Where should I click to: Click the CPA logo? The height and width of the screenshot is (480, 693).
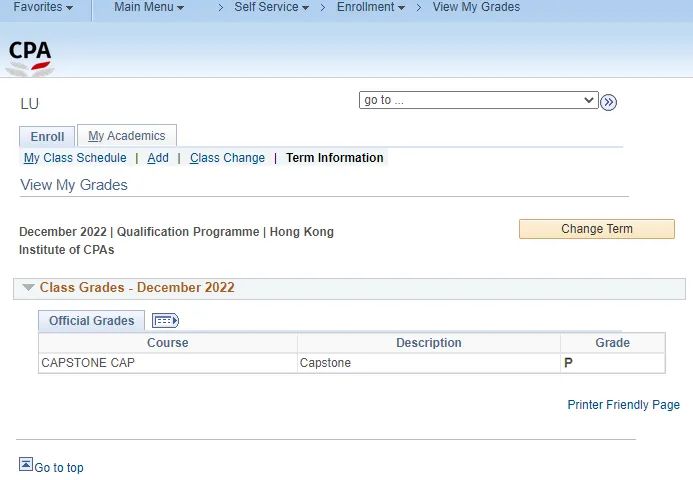pyautogui.click(x=30, y=58)
